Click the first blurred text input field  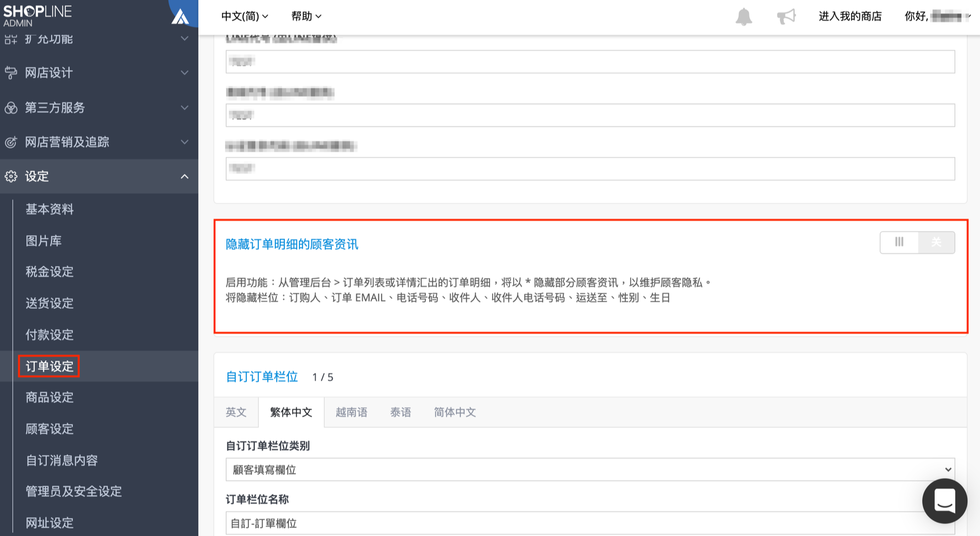pyautogui.click(x=590, y=62)
